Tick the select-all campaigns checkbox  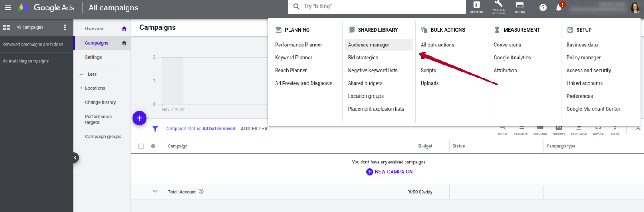pyautogui.click(x=141, y=146)
